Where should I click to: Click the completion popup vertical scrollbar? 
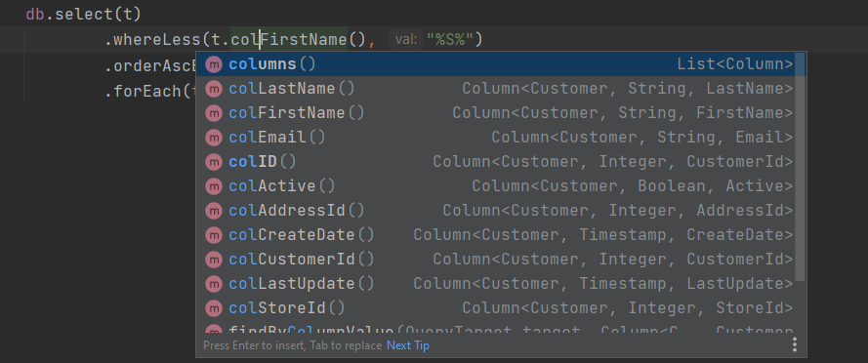point(800,166)
